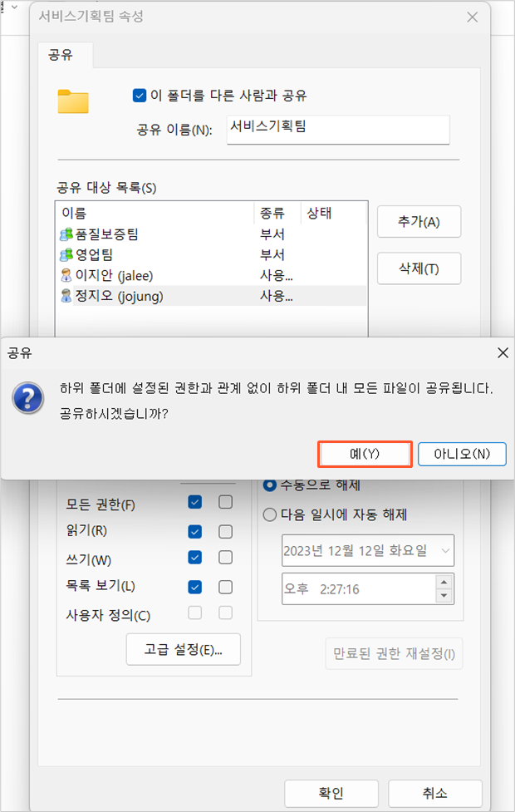Open the 2023년 12월 12일 date dropdown
515x812 pixels.
(445, 550)
